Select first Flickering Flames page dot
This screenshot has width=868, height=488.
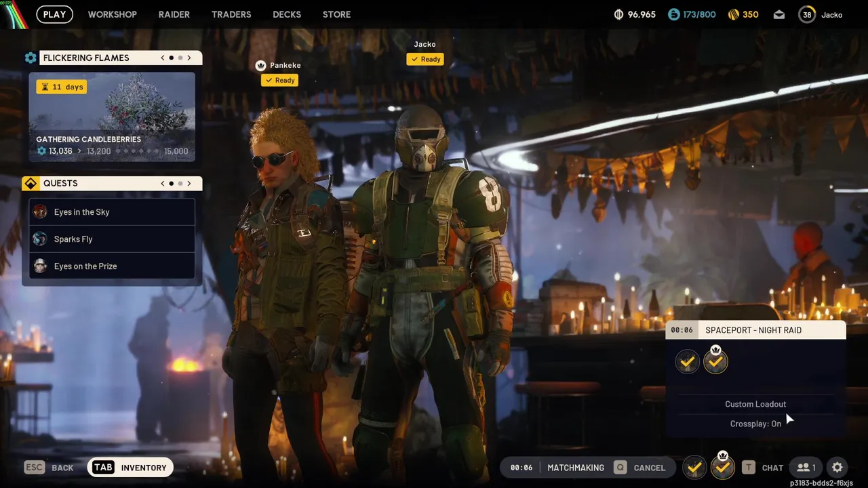(x=172, y=58)
